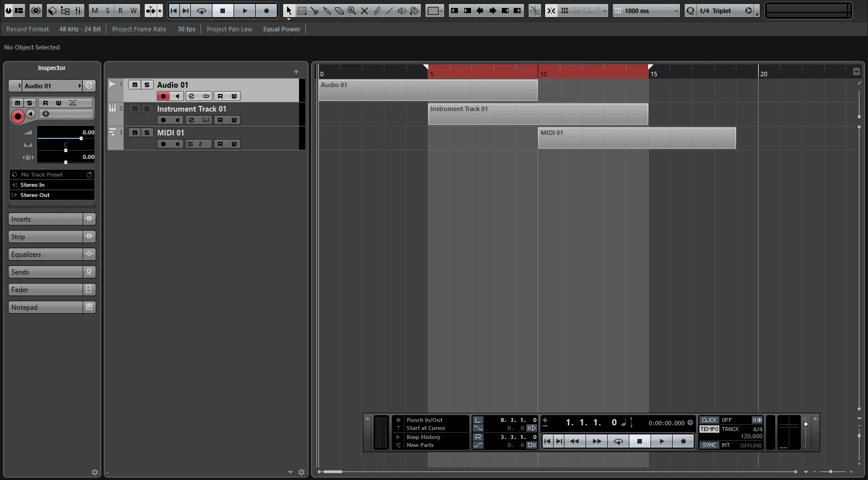The width and height of the screenshot is (868, 480).
Task: Adjust the horizontal zoom slider
Action: [x=830, y=471]
